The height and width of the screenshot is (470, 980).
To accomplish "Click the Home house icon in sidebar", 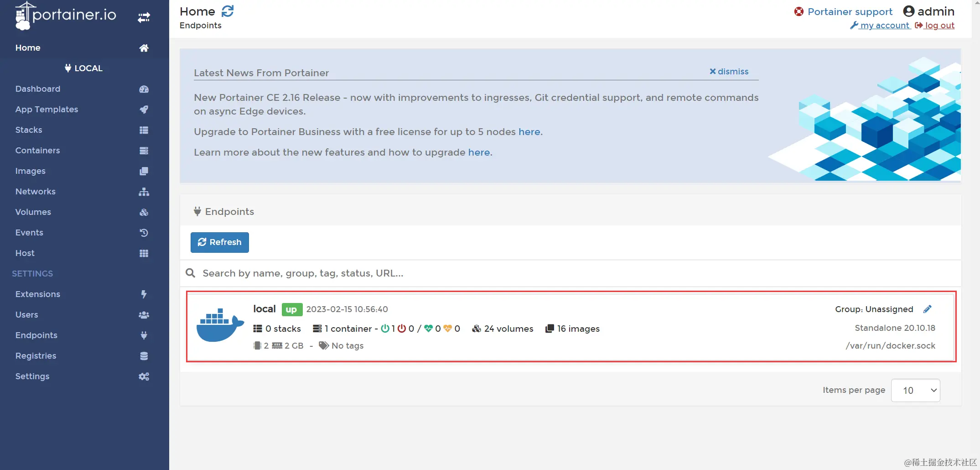I will click(144, 48).
